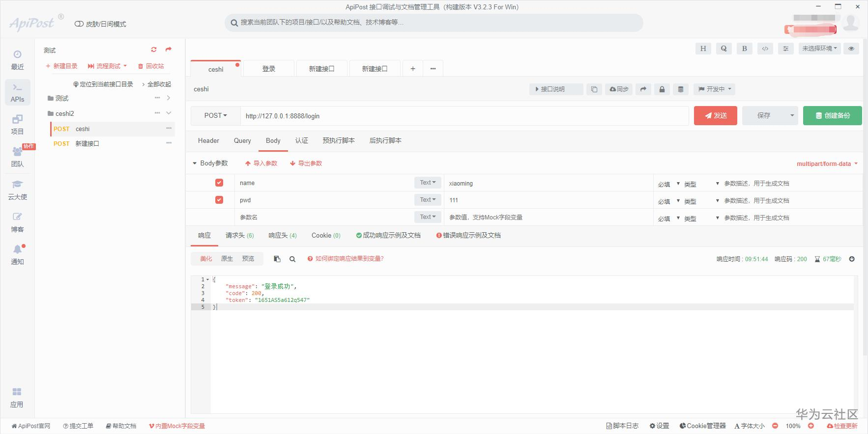Click the 创建备份 backup button
Screen dimensions: 868x434
click(833, 115)
